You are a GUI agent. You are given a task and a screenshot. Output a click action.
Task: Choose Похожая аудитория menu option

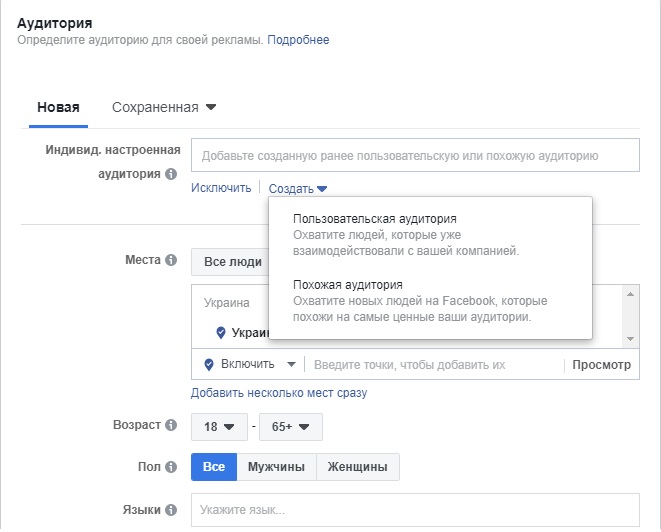tap(430, 301)
